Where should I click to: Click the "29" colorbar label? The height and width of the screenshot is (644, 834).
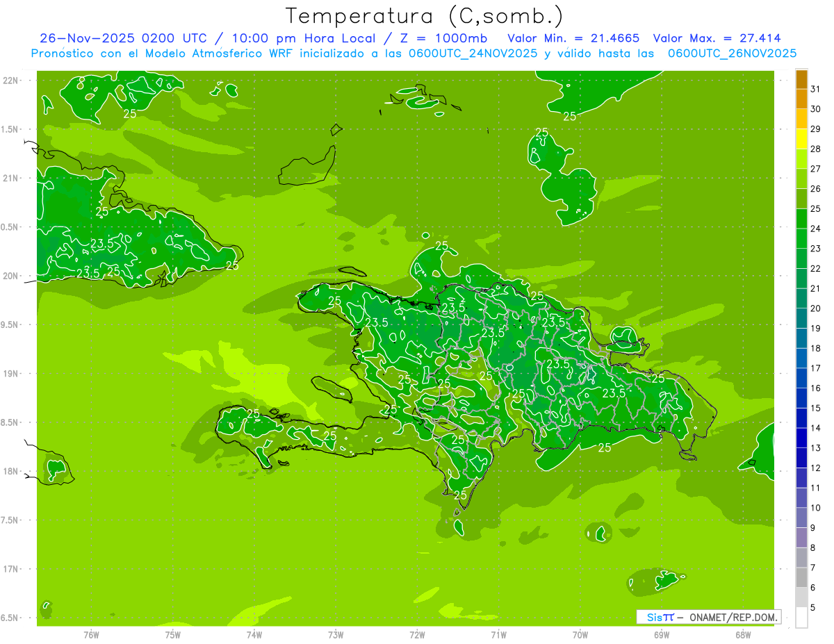pyautogui.click(x=816, y=129)
